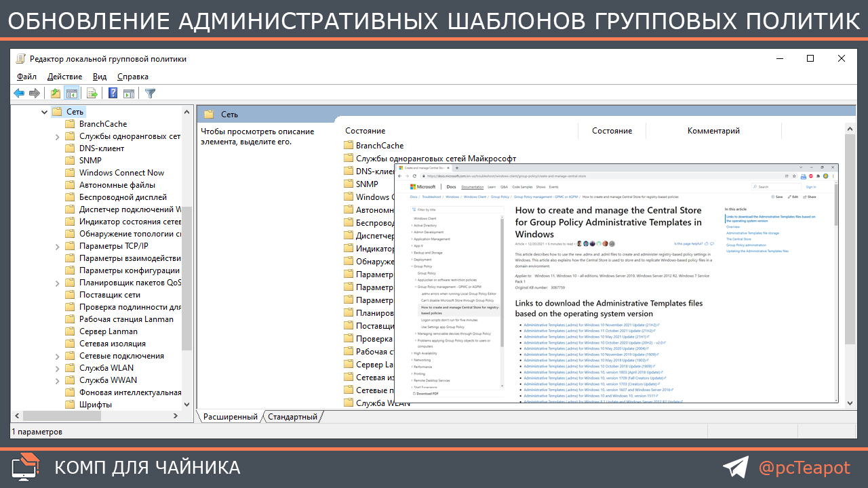
Task: Toggle the show/hide action pane toolbar icon
Action: point(128,94)
